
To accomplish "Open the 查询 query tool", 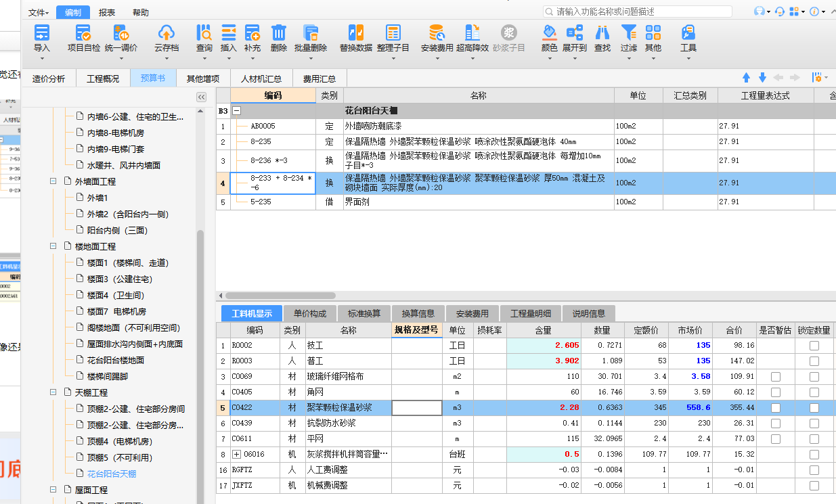I will point(204,32).
